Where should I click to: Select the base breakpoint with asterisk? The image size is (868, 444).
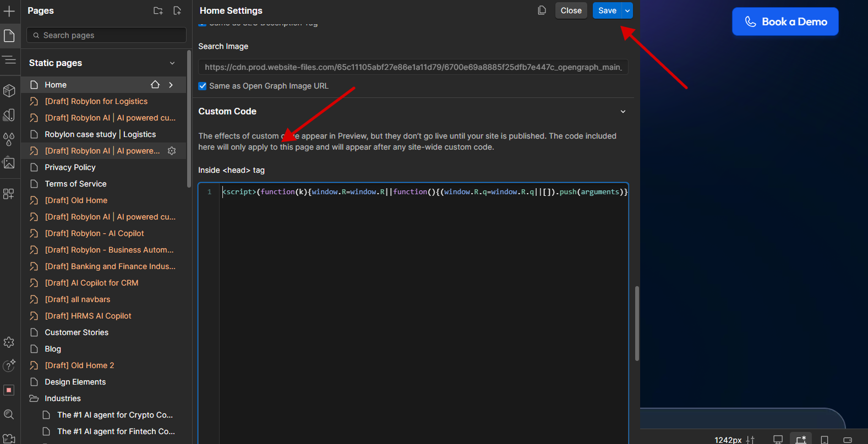(801, 439)
